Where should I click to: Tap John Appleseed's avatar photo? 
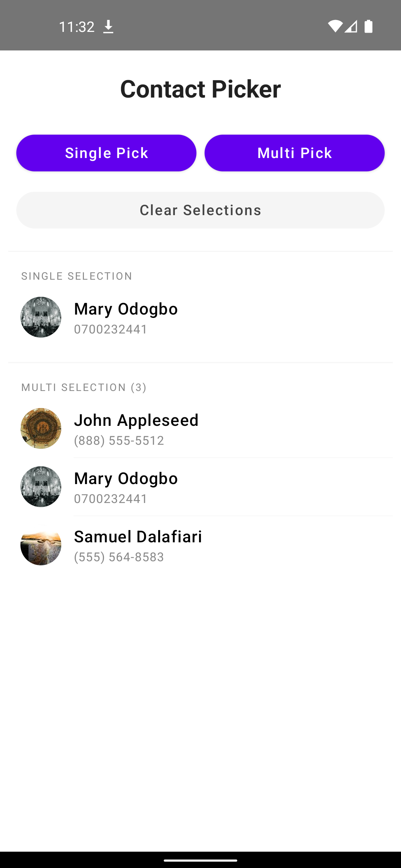tap(41, 428)
